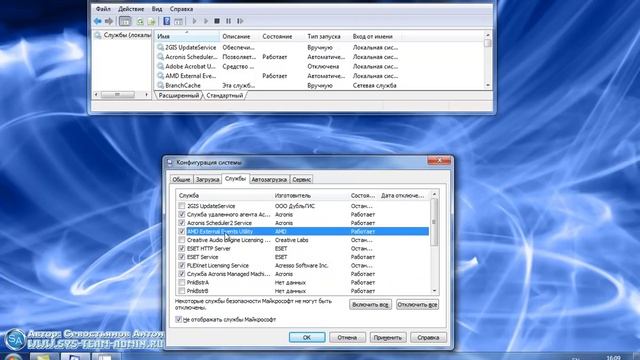Viewport: 640px width, 360px height.
Task: Click the Отмена button
Action: 347,338
